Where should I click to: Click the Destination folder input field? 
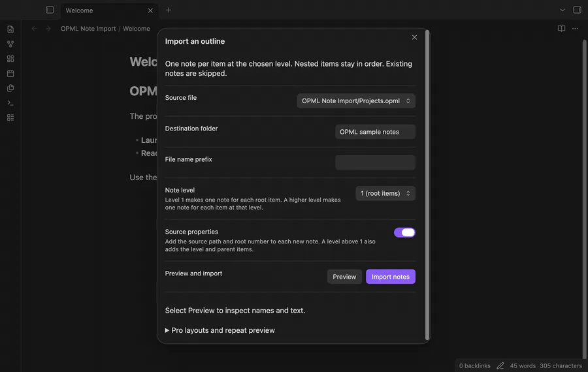point(375,132)
